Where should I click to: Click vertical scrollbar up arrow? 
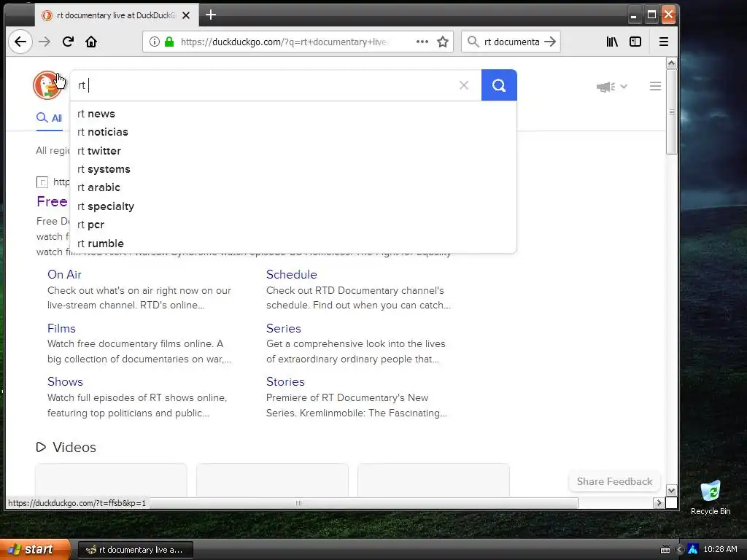pos(671,63)
